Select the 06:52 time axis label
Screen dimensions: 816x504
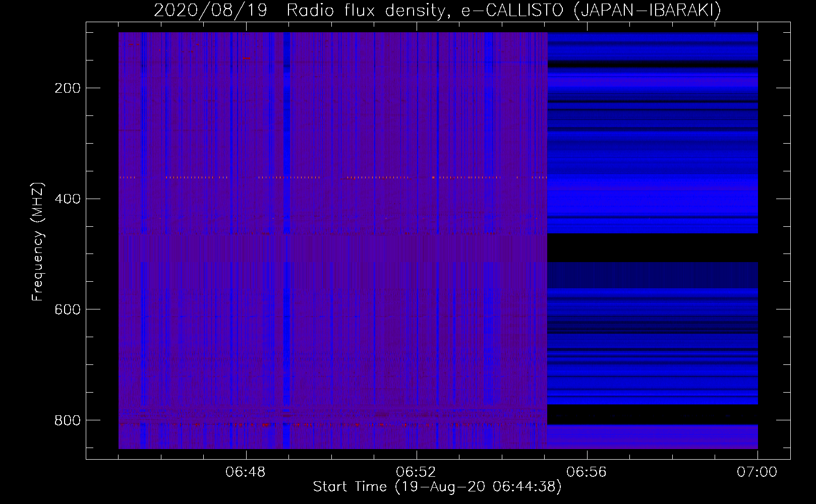coord(416,473)
